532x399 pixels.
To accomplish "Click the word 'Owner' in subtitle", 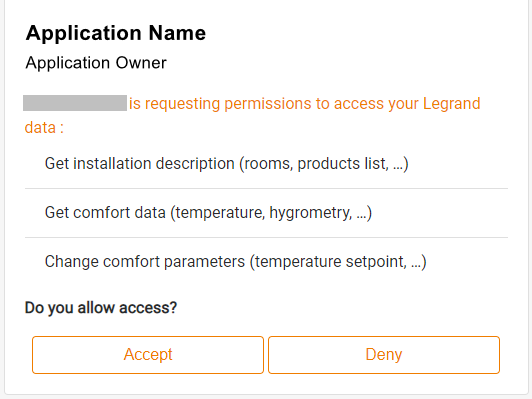I will [141, 63].
